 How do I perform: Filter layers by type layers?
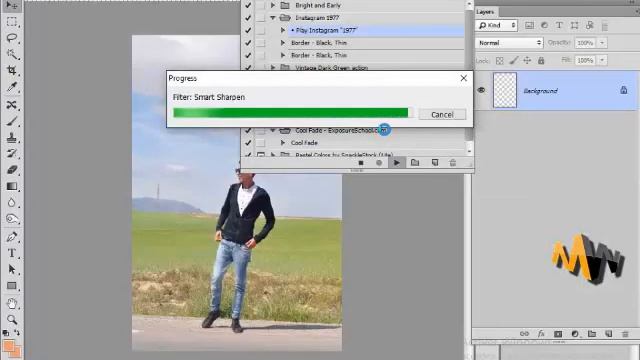click(559, 25)
